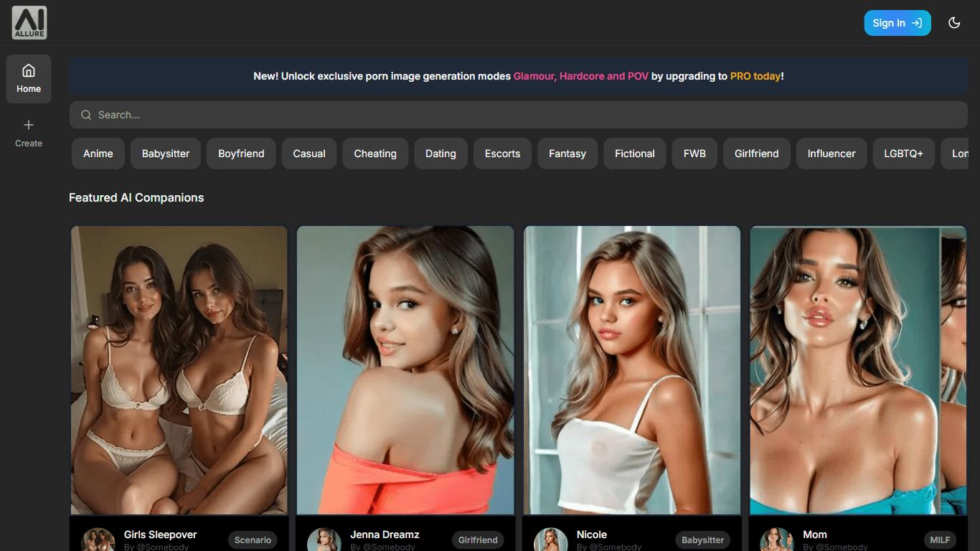Image resolution: width=980 pixels, height=551 pixels.
Task: Toggle dark mode with the moon icon
Action: pyautogui.click(x=954, y=23)
